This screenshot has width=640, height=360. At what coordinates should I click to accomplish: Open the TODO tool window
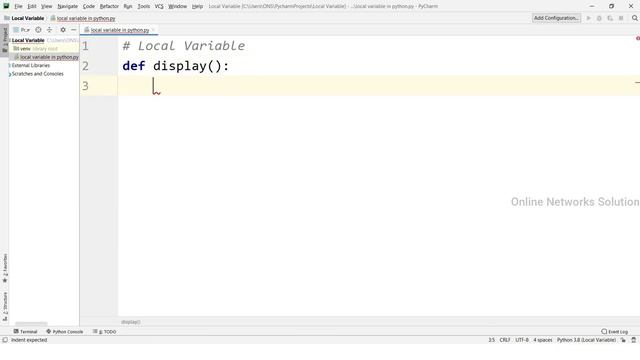[x=104, y=332]
